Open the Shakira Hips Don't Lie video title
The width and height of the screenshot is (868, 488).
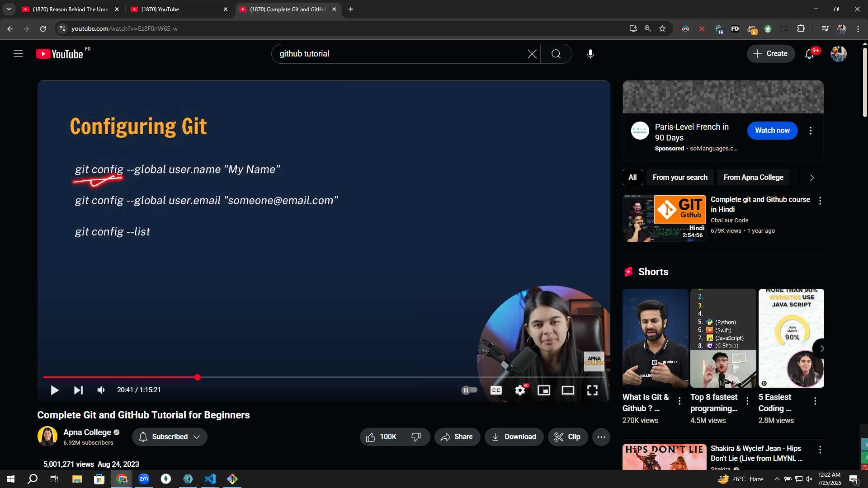pos(756,453)
